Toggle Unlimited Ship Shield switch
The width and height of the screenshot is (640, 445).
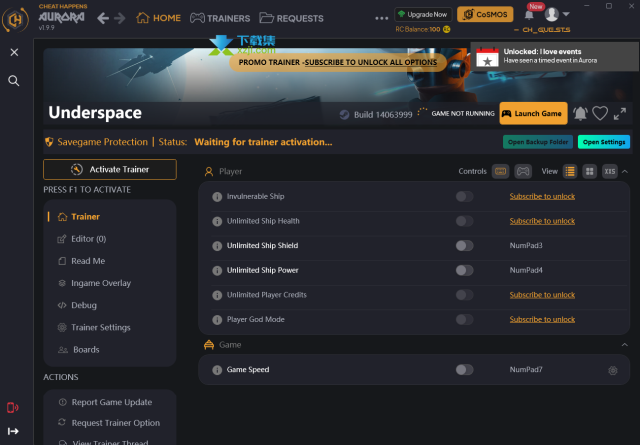[x=464, y=245]
